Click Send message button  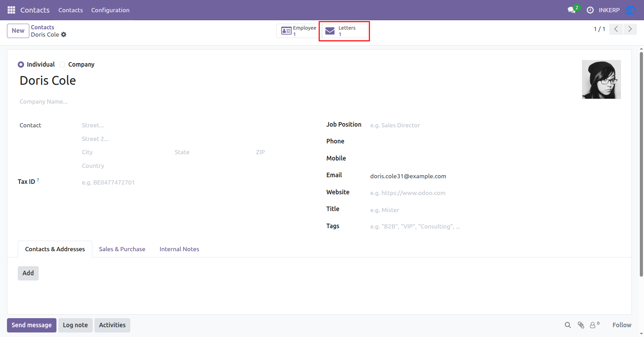32,325
